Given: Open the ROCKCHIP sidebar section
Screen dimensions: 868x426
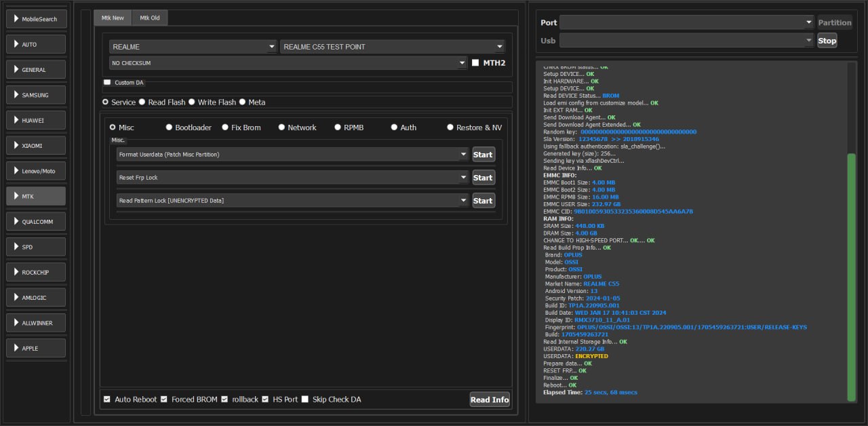Looking at the screenshot, I should click(36, 272).
